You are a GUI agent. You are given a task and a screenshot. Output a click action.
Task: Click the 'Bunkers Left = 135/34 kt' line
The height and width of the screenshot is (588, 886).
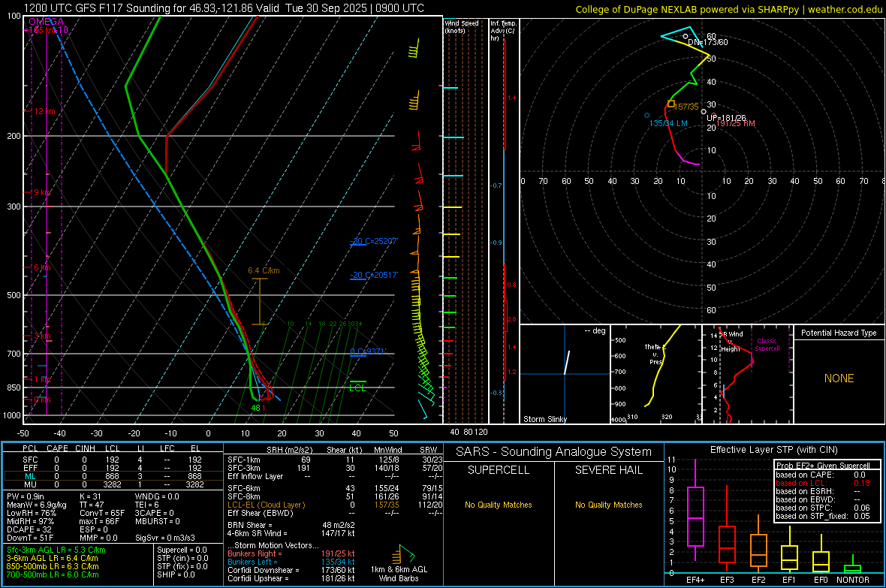[x=291, y=562]
